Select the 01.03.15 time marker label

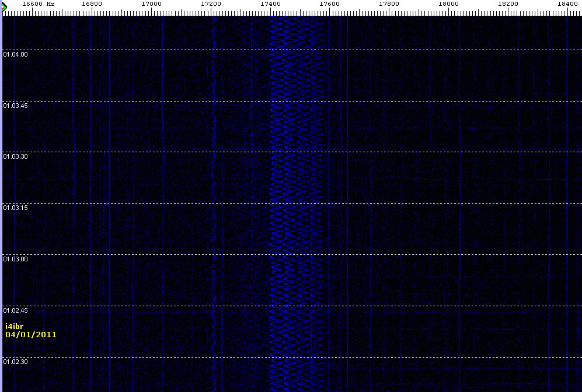tap(15, 208)
